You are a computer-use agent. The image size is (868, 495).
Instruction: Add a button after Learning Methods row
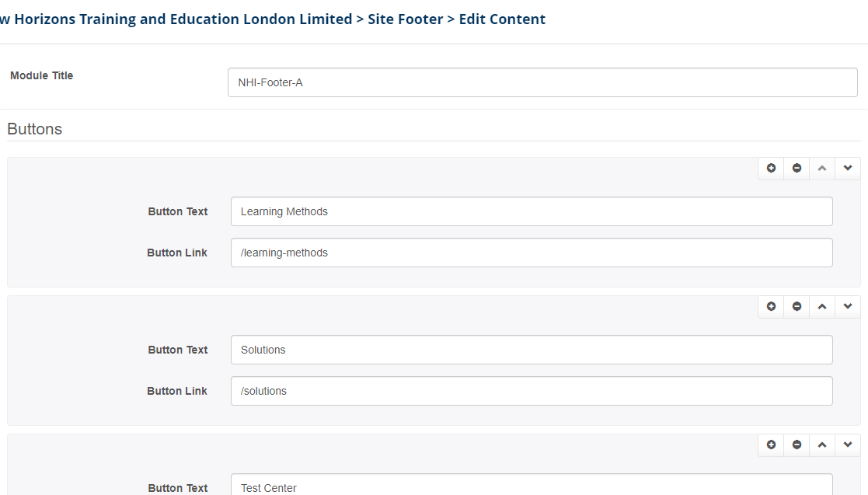[x=771, y=169]
